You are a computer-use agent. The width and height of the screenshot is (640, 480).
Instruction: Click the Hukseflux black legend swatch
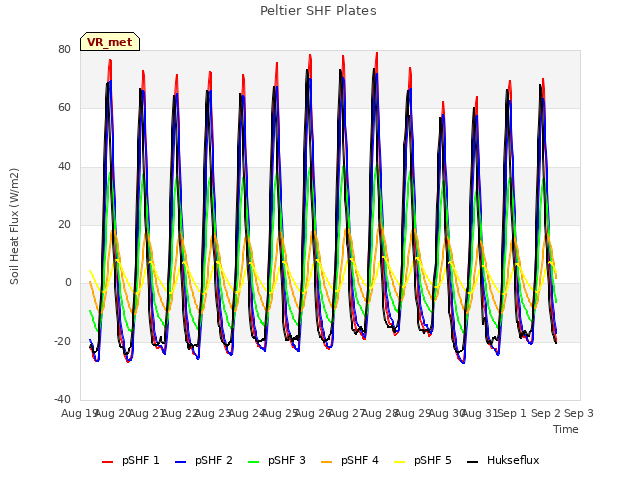pyautogui.click(x=472, y=462)
